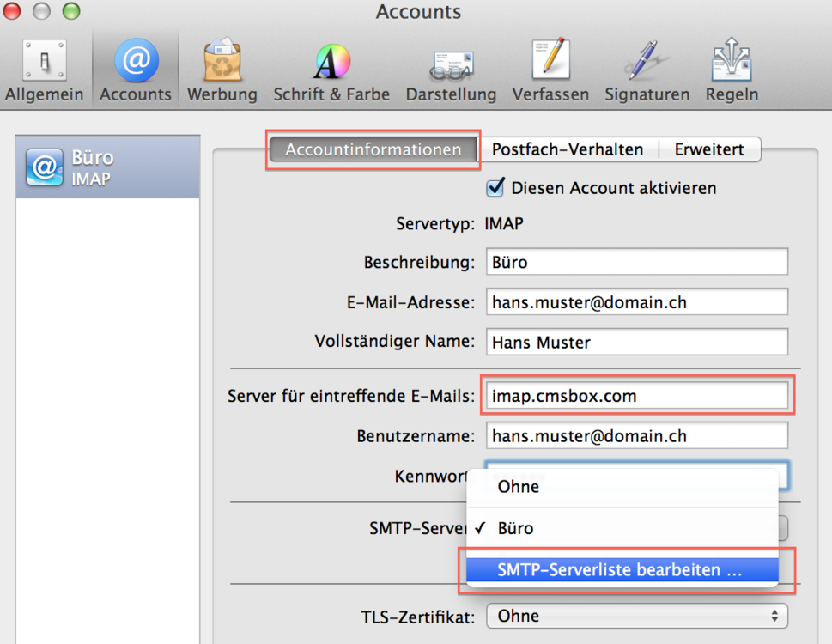Choose Ohne in the open dropdown list

point(518,486)
